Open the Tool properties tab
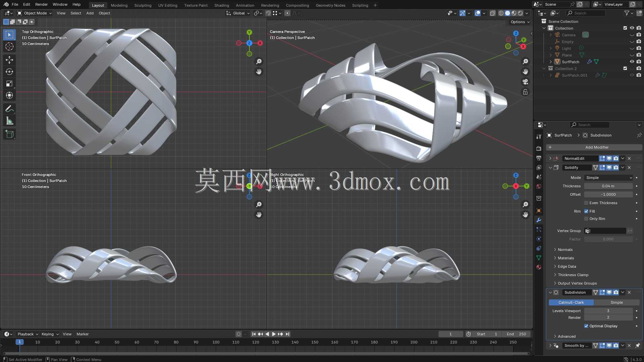Screen dimensions: 644x362 tap(539, 136)
